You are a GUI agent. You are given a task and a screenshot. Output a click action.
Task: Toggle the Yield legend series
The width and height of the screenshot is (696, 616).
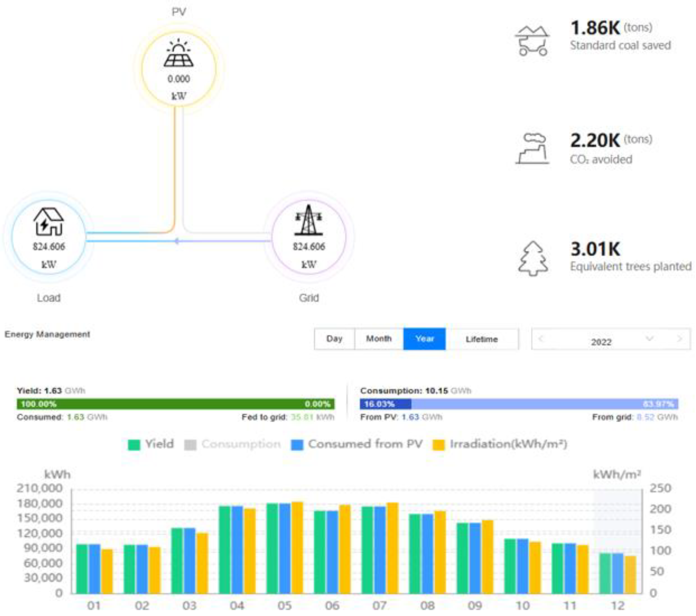coord(151,444)
